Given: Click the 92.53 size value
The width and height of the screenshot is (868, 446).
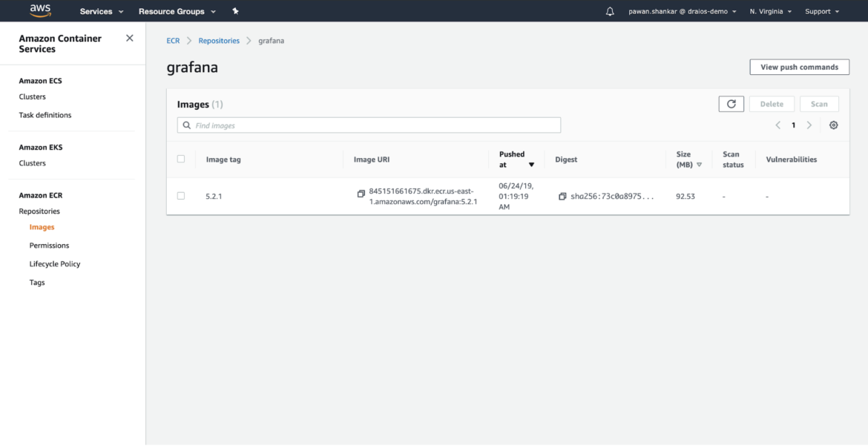Looking at the screenshot, I should [x=685, y=196].
